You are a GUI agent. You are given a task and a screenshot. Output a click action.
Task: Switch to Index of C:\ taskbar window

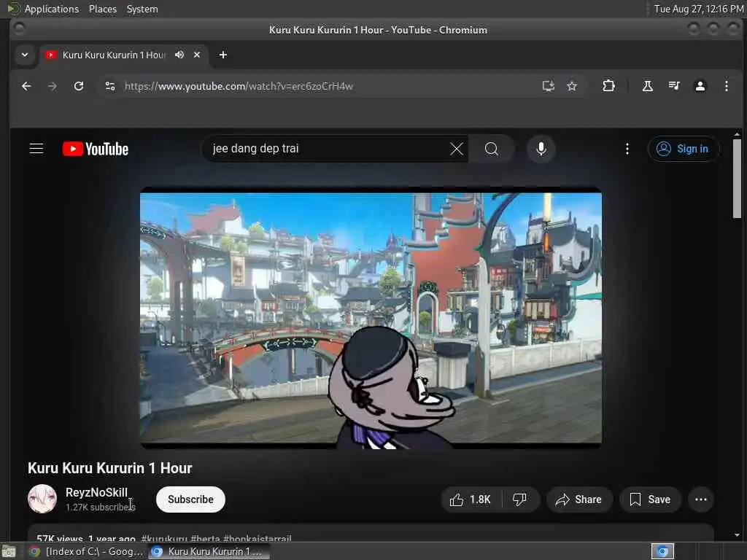(86, 551)
